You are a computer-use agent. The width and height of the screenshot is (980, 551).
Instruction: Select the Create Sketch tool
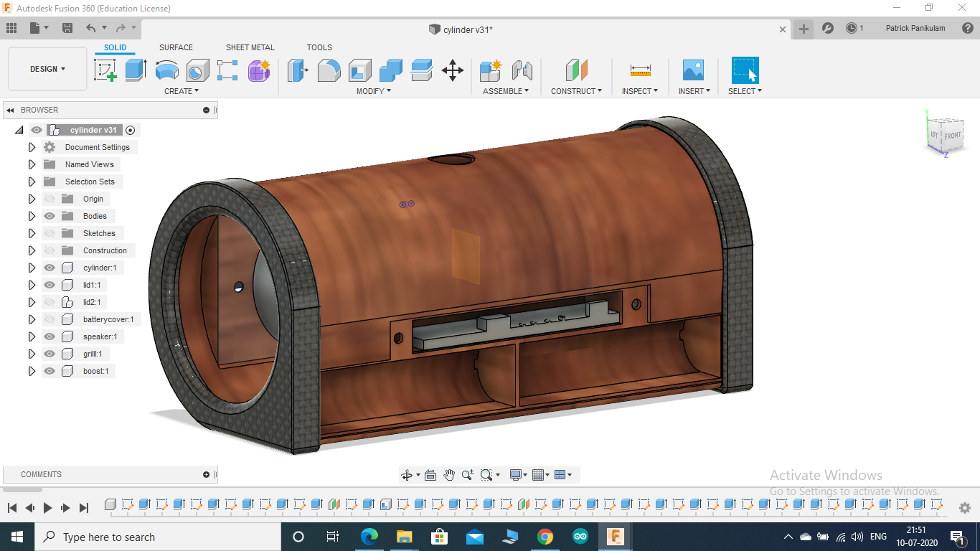pyautogui.click(x=105, y=70)
